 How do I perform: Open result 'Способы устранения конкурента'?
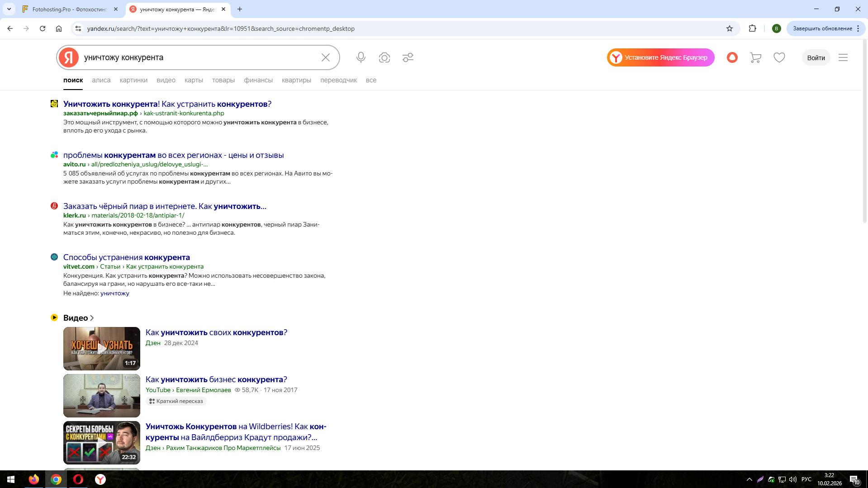tap(127, 257)
